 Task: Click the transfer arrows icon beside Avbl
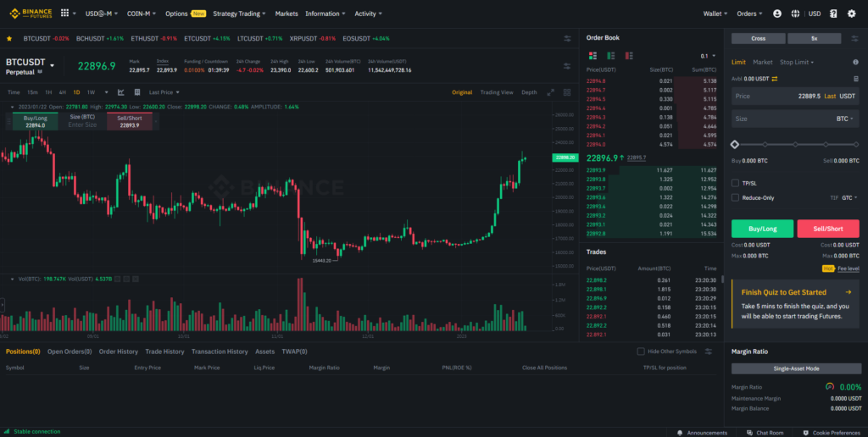pyautogui.click(x=775, y=79)
